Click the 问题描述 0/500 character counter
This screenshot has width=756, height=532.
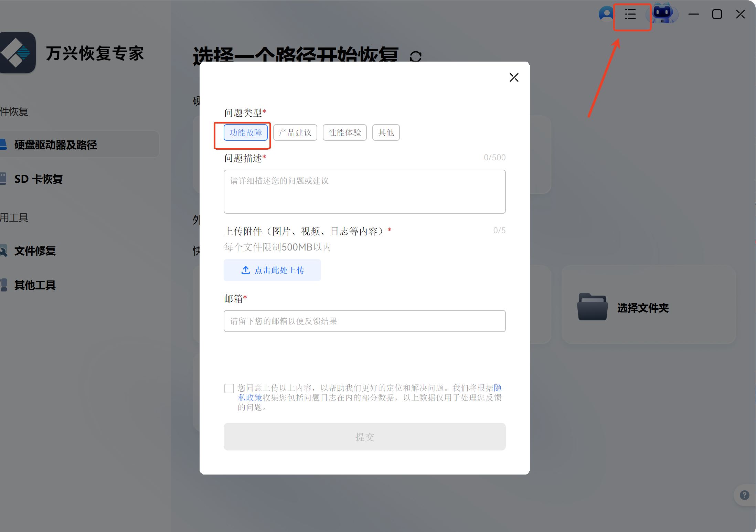point(494,158)
